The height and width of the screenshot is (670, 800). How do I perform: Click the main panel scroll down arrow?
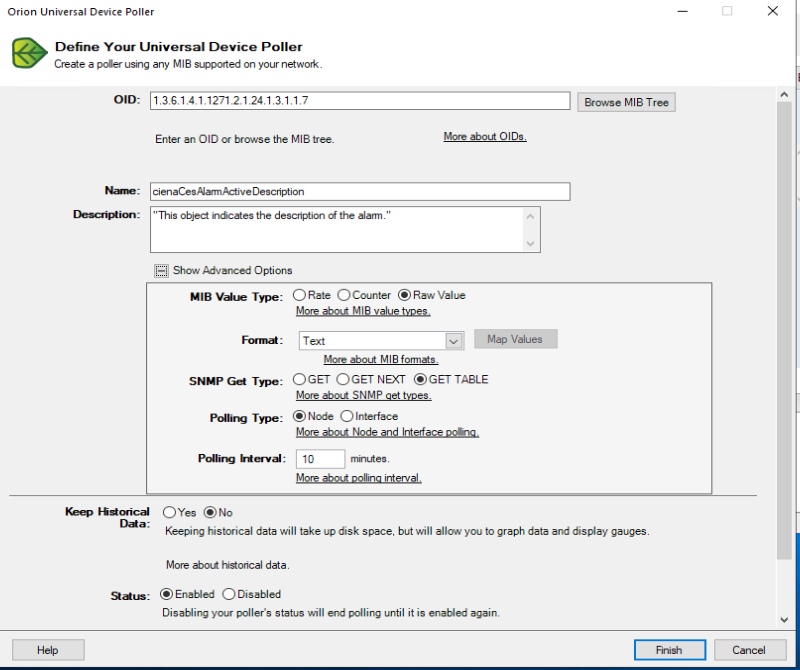point(784,620)
